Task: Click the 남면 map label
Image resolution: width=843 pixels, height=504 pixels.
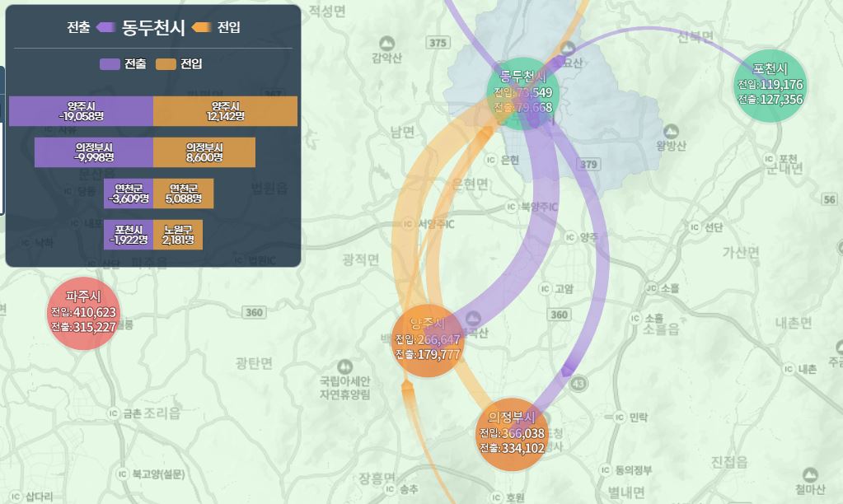Action: pos(403,132)
